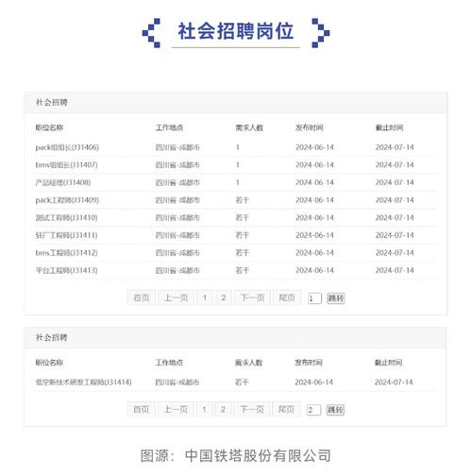This screenshot has width=472, height=476.
Task: Open the pack组组长(J31406) job posting
Action: pyautogui.click(x=67, y=147)
